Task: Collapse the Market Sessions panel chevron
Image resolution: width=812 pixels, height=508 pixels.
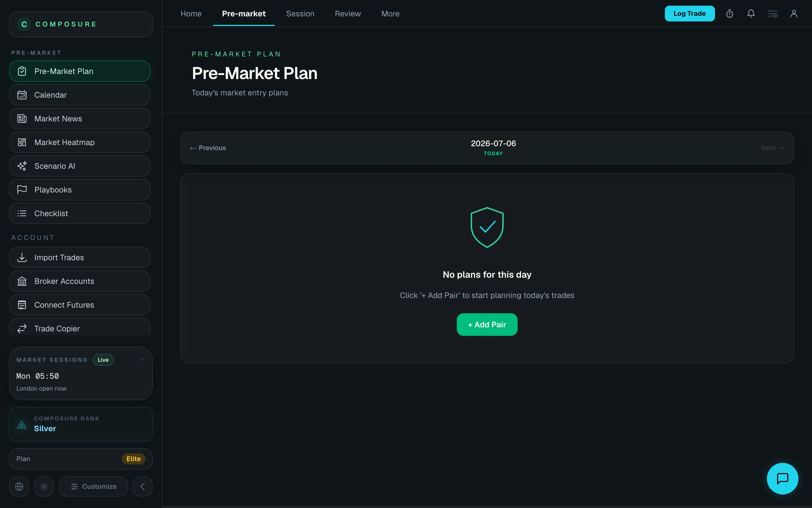Action: pyautogui.click(x=142, y=360)
